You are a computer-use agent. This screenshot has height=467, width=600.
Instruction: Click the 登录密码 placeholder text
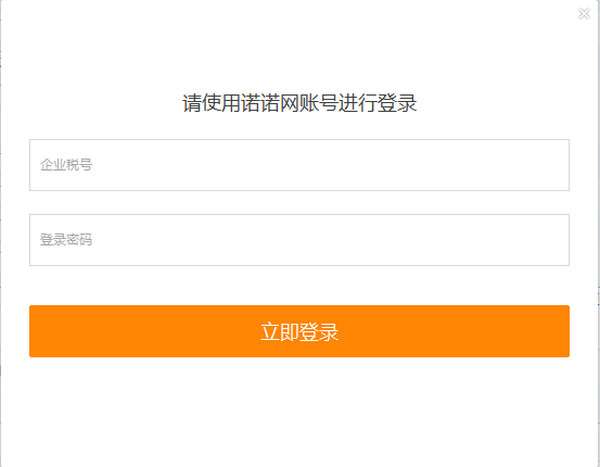[66, 240]
